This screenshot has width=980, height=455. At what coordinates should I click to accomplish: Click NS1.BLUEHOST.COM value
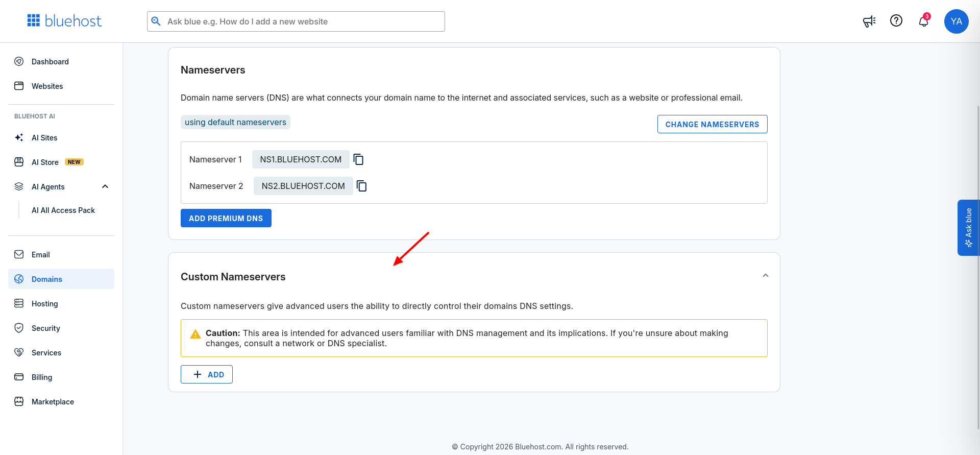point(301,159)
